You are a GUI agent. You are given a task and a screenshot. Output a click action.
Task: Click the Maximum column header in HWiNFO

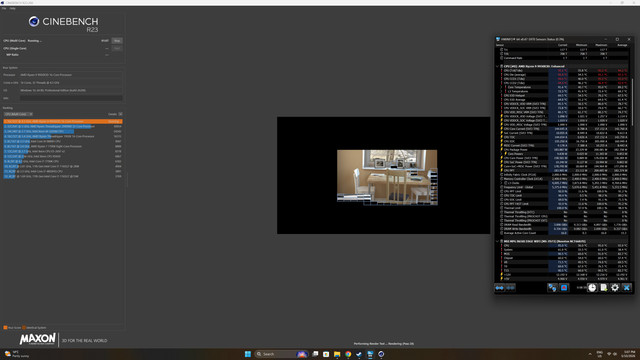click(x=601, y=45)
